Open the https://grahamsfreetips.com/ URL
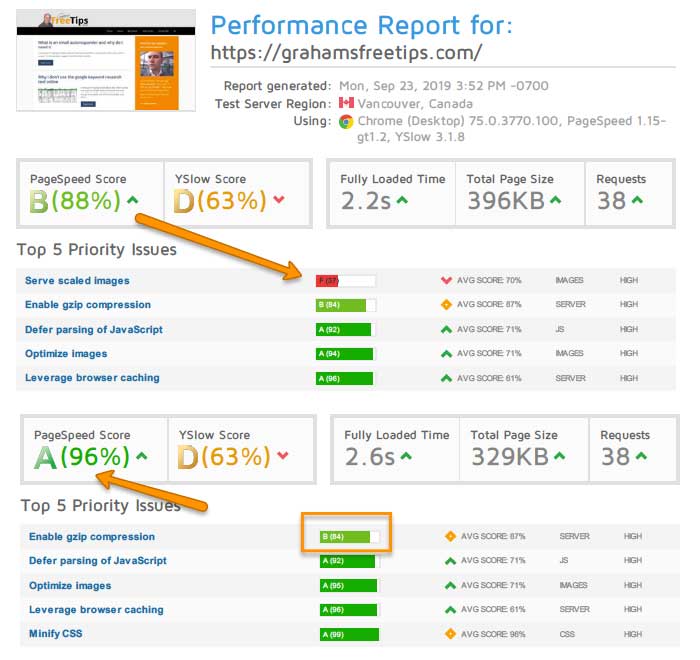Image resolution: width=700 pixels, height=660 pixels. click(346, 53)
